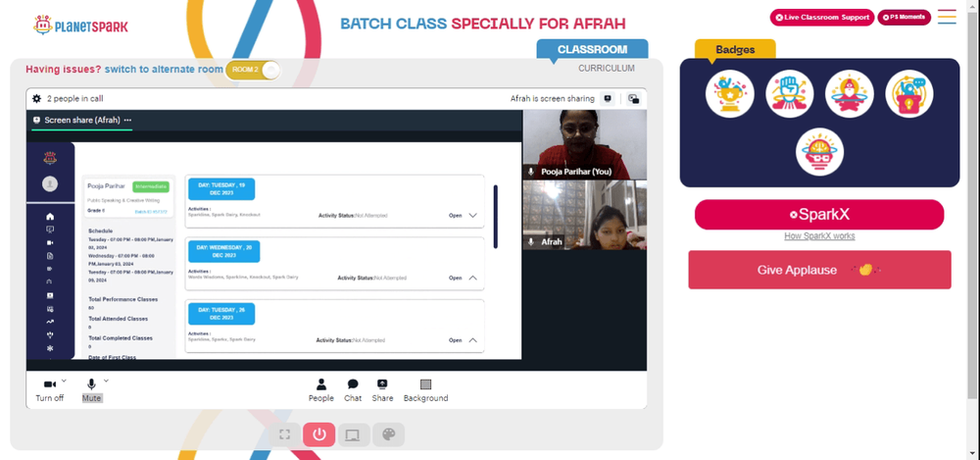Open call settings gear icon
This screenshot has height=460, width=980.
36,98
